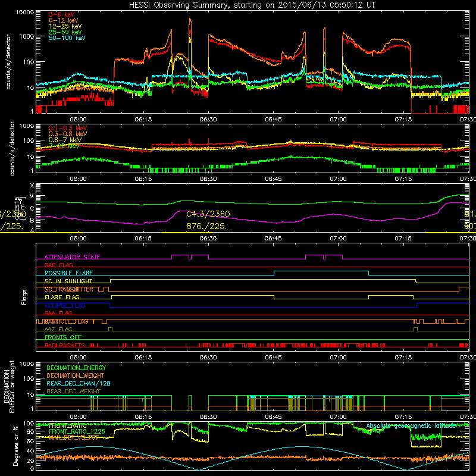476x476 pixels.
Task: Click the SC_IN_SUNLIGHT flag label
Action: point(68,281)
